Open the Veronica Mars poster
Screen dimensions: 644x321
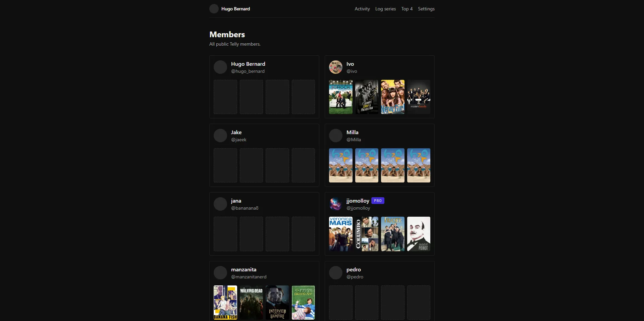(x=341, y=234)
